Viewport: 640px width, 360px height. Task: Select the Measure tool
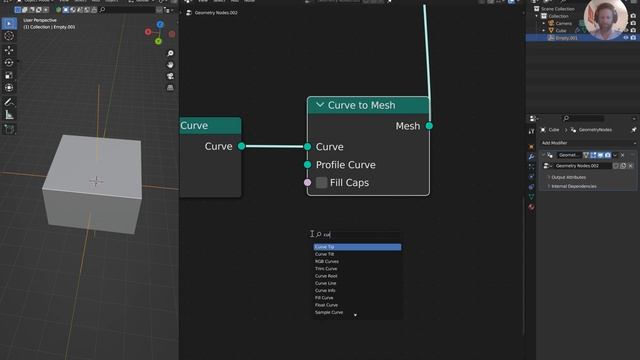(9, 115)
